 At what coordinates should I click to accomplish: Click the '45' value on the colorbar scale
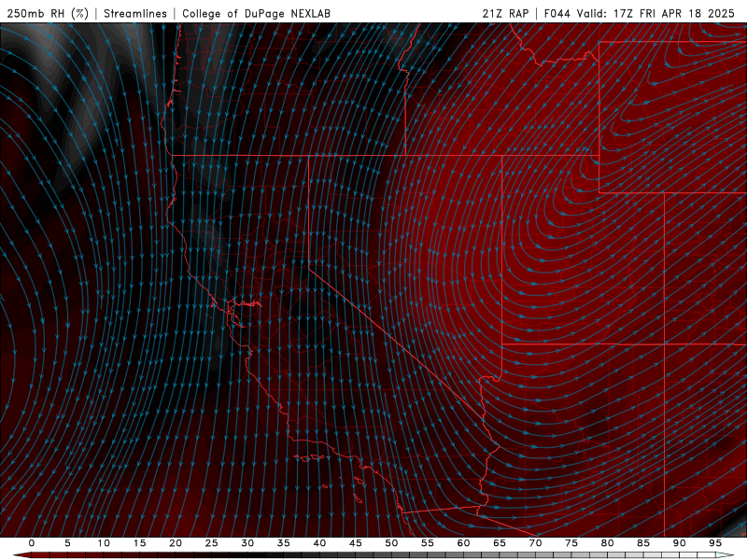pyautogui.click(x=356, y=543)
